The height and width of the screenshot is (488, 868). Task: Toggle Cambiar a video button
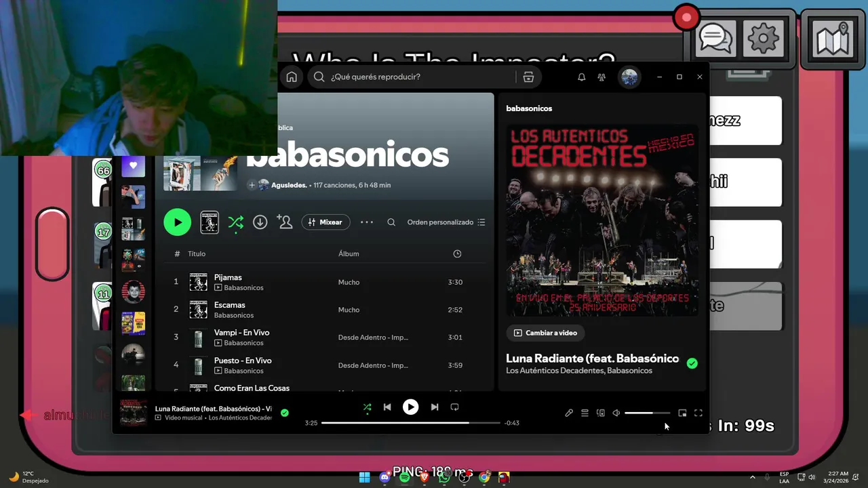click(x=545, y=333)
